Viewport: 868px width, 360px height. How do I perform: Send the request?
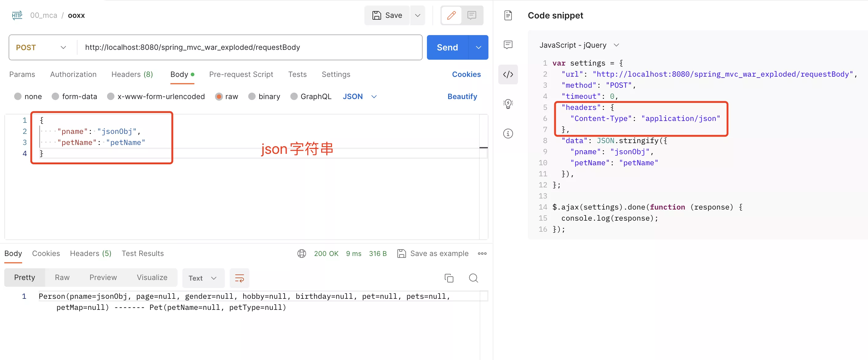pyautogui.click(x=448, y=47)
